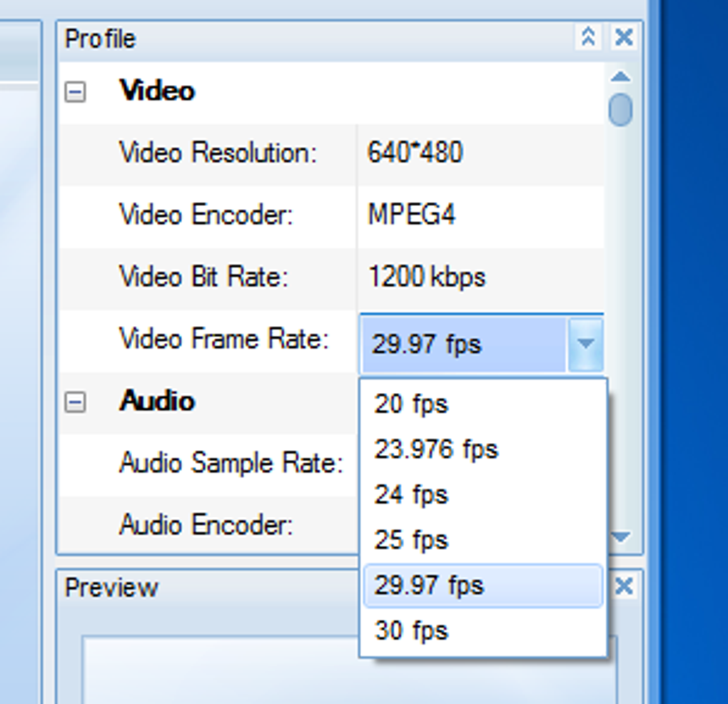Click the Video Encoder value MPEG4
728x704 pixels.
coord(411,215)
